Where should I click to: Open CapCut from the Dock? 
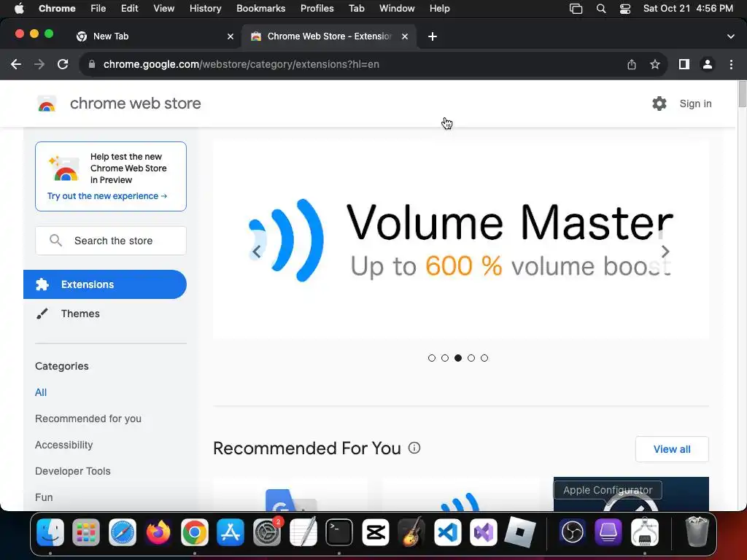coord(376,532)
